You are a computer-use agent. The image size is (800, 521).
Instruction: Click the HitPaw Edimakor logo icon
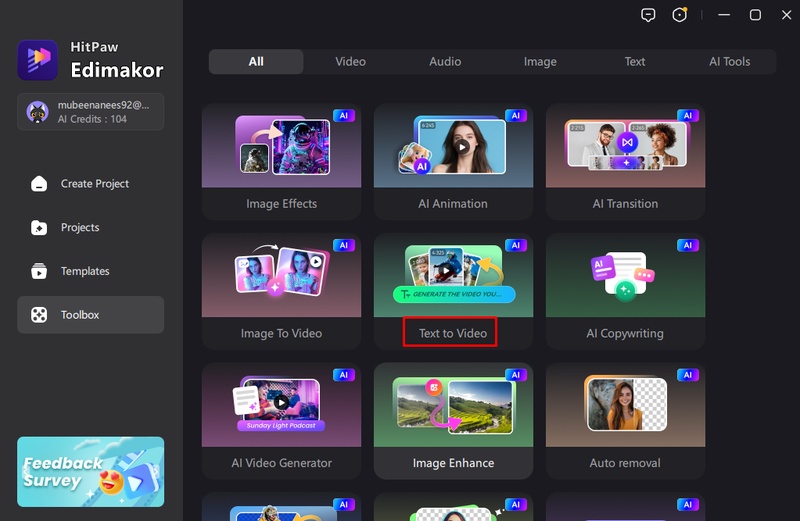pos(38,60)
